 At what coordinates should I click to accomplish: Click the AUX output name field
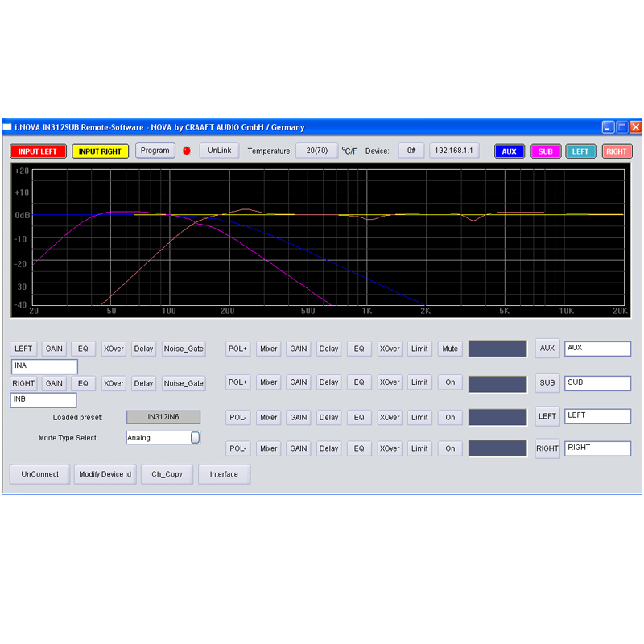point(597,349)
